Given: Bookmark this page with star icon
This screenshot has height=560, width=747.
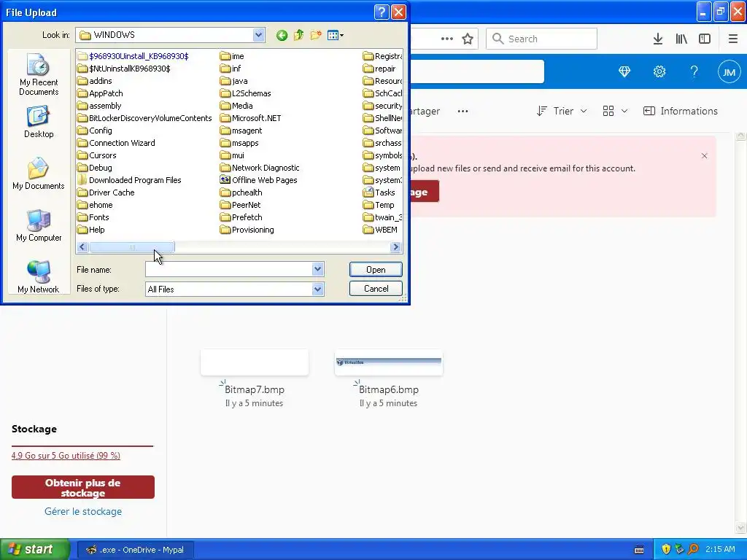Looking at the screenshot, I should (468, 39).
